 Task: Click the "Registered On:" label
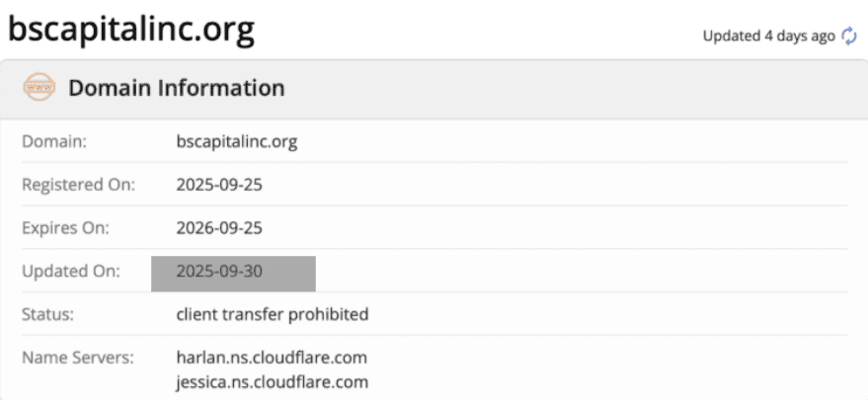coord(78,185)
